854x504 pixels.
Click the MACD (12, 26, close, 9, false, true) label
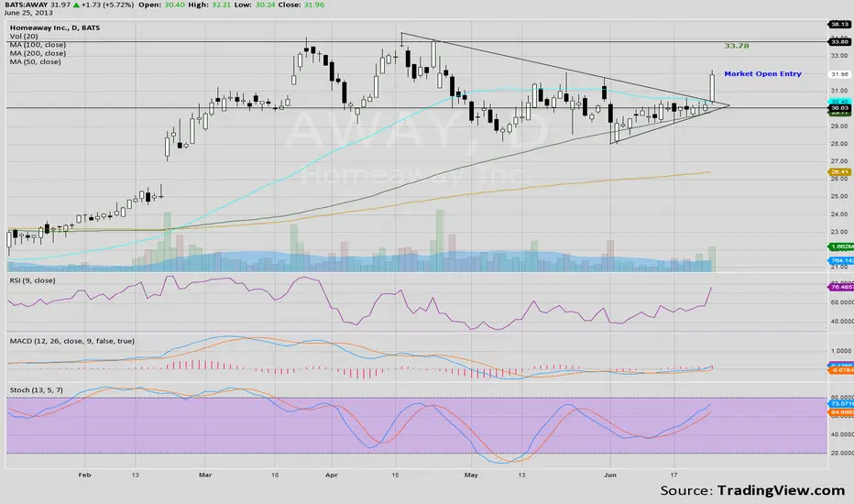click(71, 341)
